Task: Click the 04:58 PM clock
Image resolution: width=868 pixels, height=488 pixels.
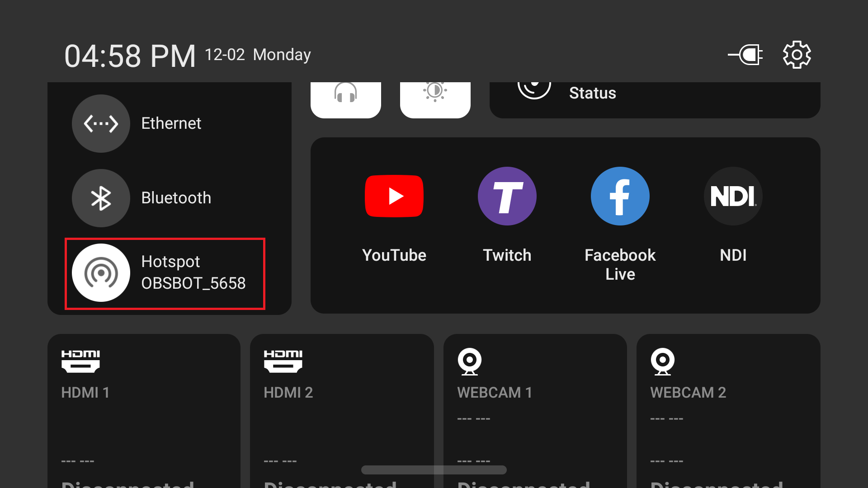Action: click(x=130, y=56)
